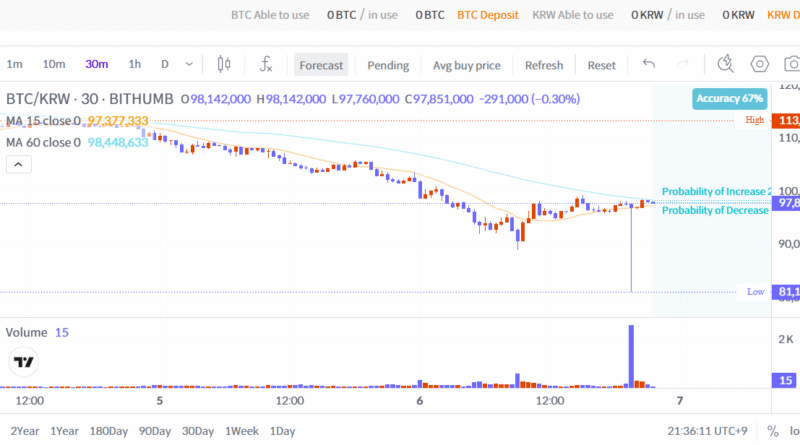Screen dimensions: 800x445
Task: Click the BTC/KRW · 30 · BITHUMB symbol title
Action: [90, 99]
